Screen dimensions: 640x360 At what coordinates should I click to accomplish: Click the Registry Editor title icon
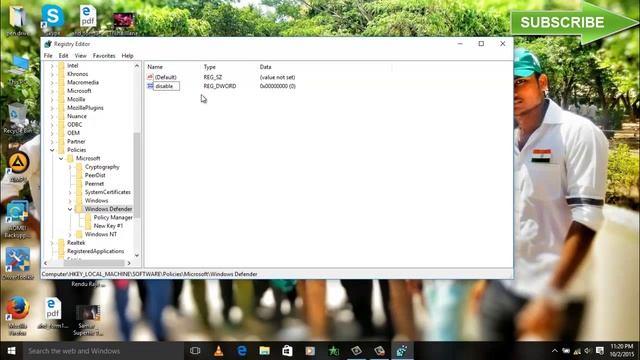48,44
